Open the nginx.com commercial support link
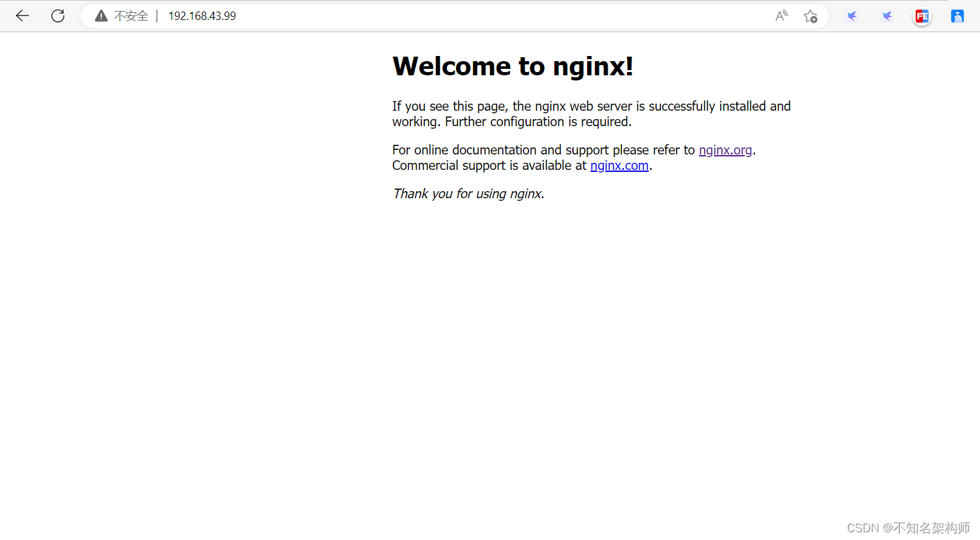The width and height of the screenshot is (980, 540). 619,165
